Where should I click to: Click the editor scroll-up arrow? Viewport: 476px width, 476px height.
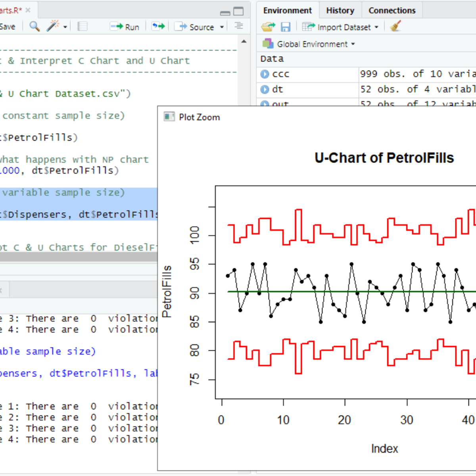pyautogui.click(x=244, y=41)
